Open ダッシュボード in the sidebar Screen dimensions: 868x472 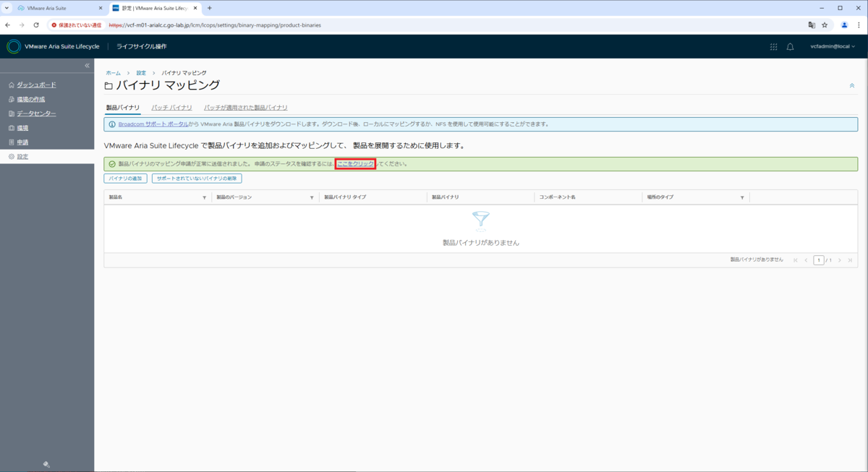point(37,85)
